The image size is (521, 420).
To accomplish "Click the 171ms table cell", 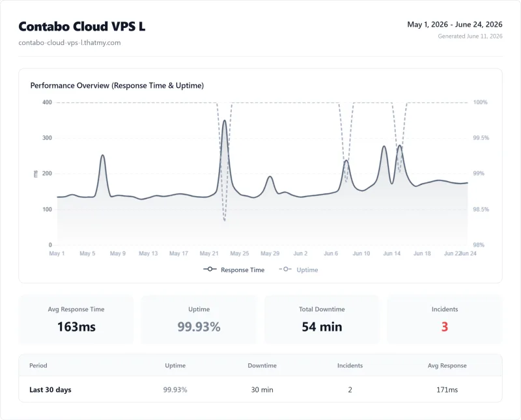I will 447,390.
